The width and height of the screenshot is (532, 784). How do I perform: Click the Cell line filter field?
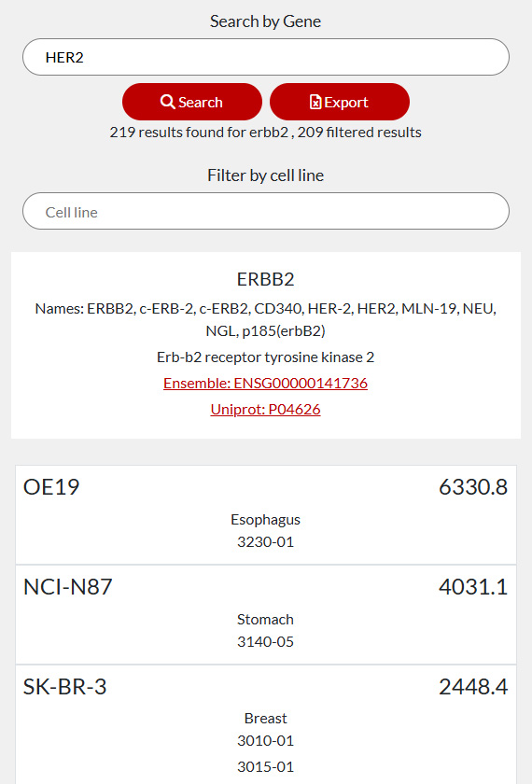(266, 211)
